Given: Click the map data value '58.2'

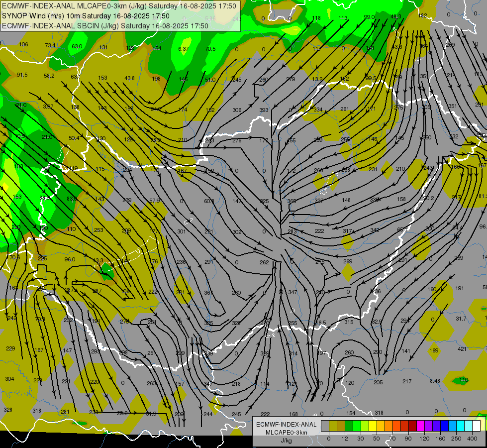Looking at the screenshot, I should click(49, 76).
